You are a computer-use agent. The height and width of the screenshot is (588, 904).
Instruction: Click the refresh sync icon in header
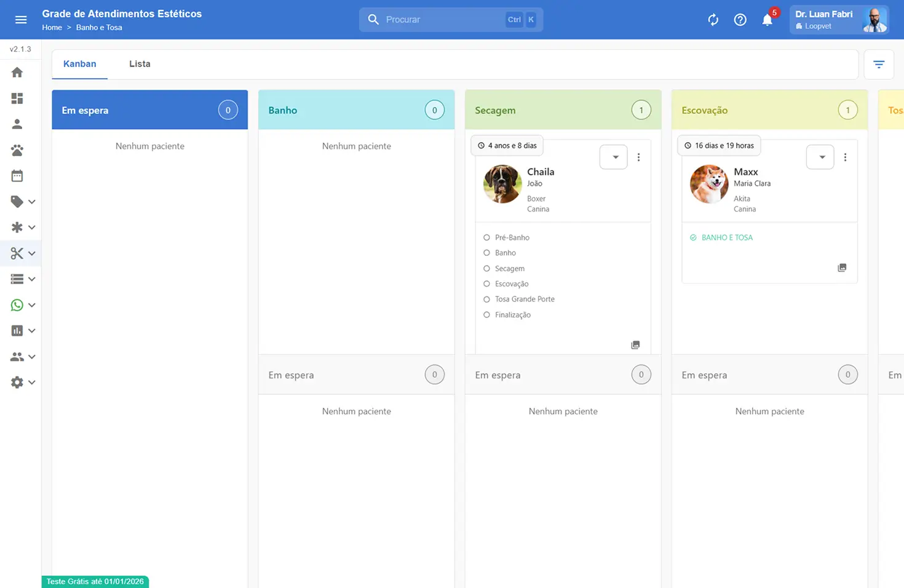pos(713,20)
